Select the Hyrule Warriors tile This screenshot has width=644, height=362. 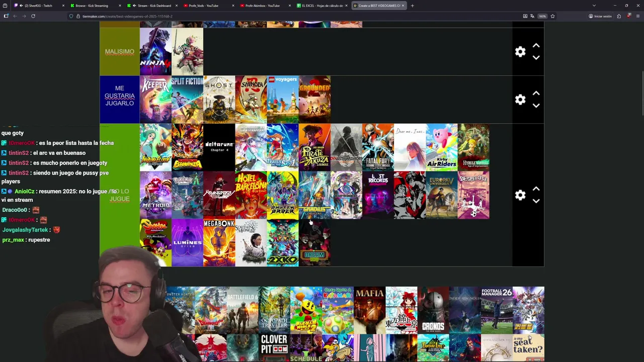tap(473, 147)
